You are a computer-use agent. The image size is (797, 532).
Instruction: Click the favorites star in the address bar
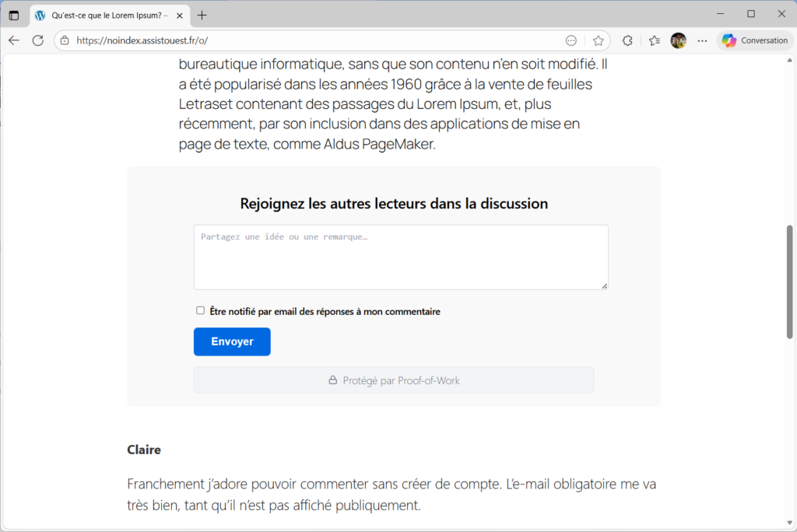[x=599, y=40]
